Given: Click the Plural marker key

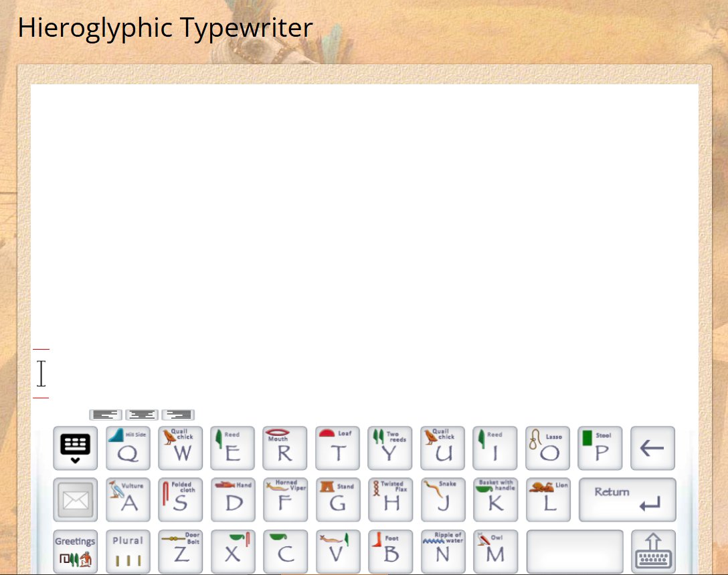Looking at the screenshot, I should [128, 552].
